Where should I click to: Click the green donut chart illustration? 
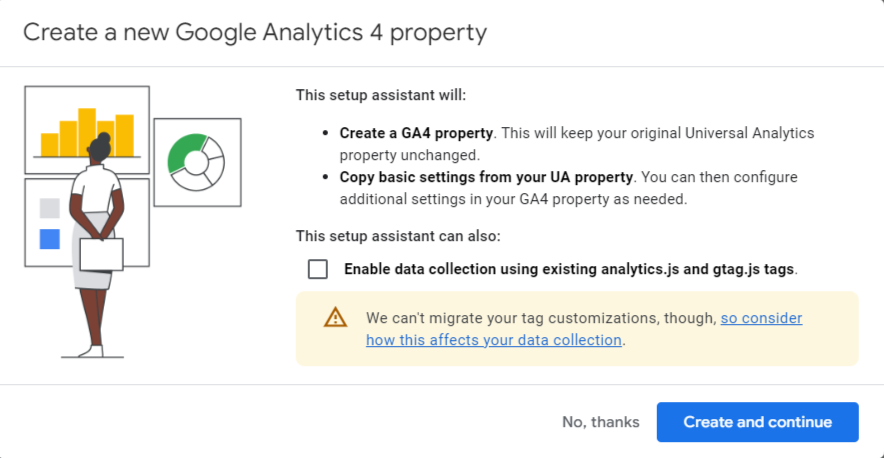click(196, 162)
